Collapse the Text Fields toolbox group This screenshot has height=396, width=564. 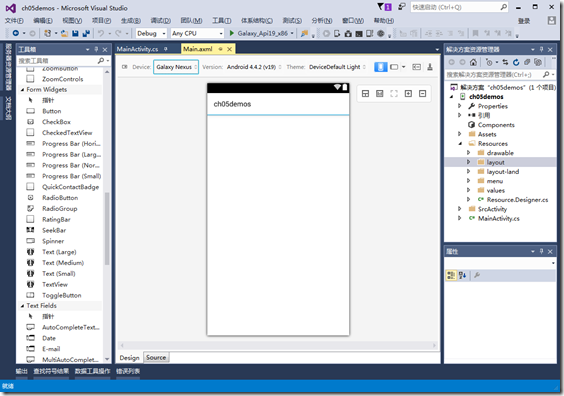(x=22, y=306)
